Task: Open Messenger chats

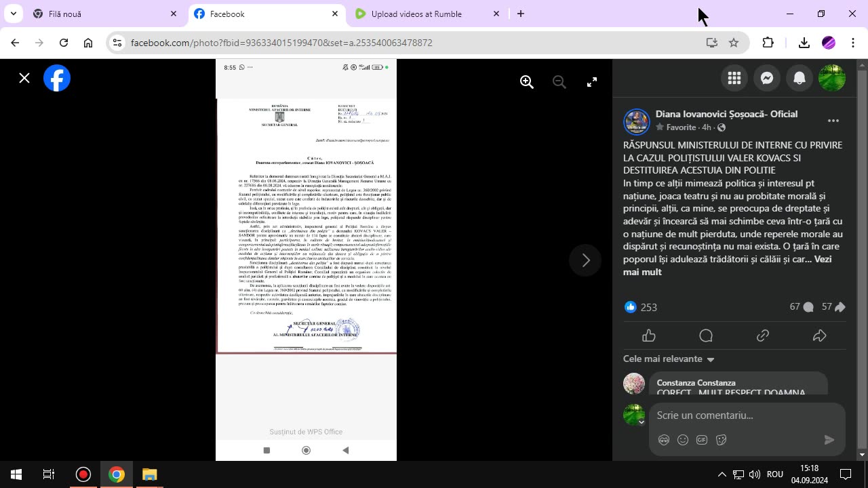Action: (767, 78)
